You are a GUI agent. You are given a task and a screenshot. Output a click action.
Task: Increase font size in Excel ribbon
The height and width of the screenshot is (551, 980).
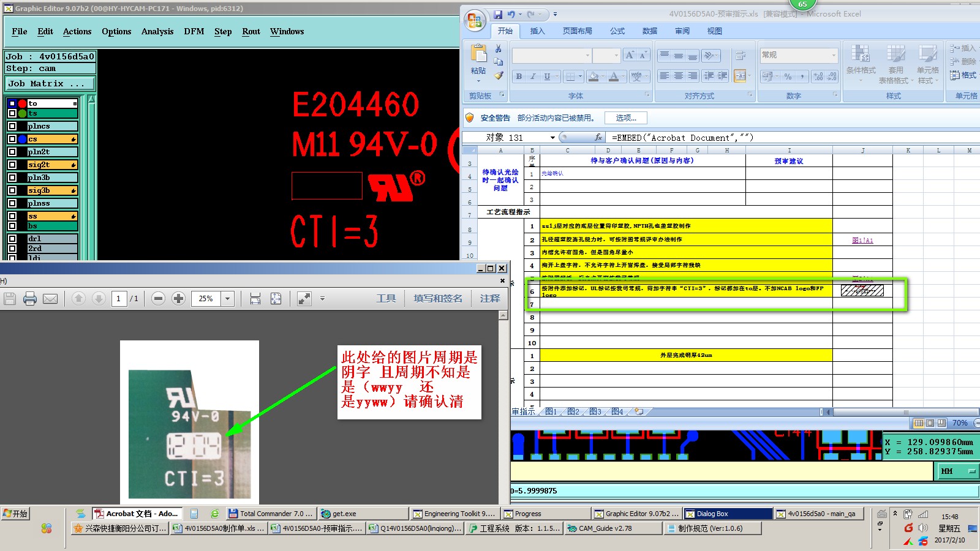(630, 55)
